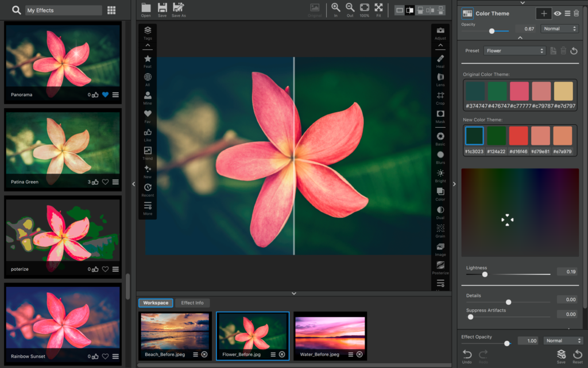Viewport: 588px width, 368px height.
Task: Select the Trend category icon
Action: 148,153
